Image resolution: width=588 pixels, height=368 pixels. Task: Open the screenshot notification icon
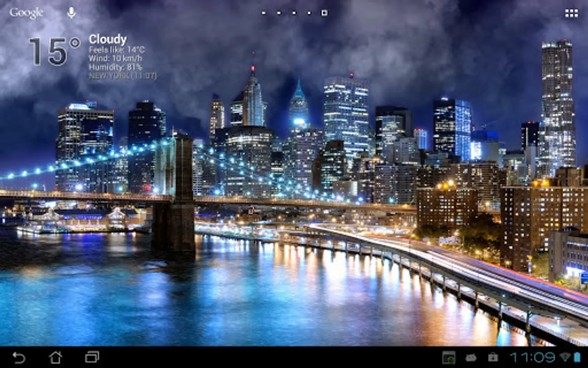(x=449, y=357)
